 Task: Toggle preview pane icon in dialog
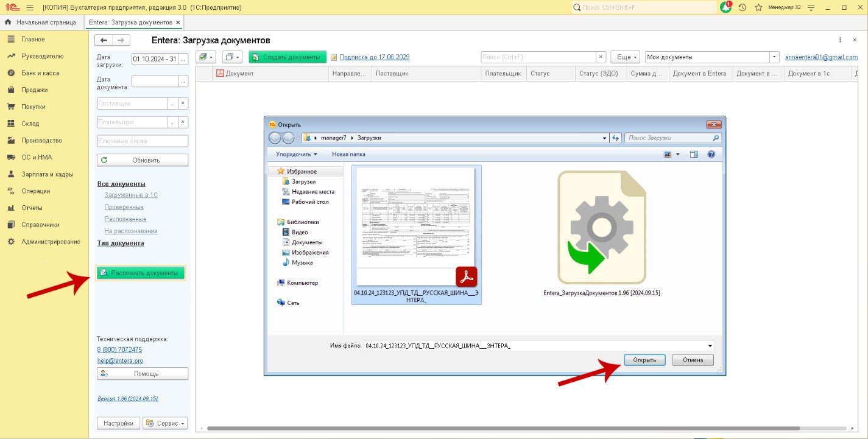pyautogui.click(x=694, y=155)
